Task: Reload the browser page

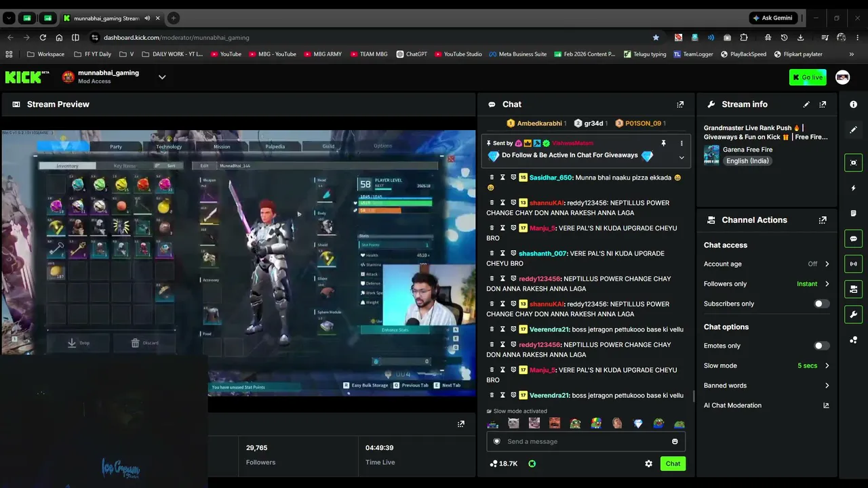Action: point(43,37)
